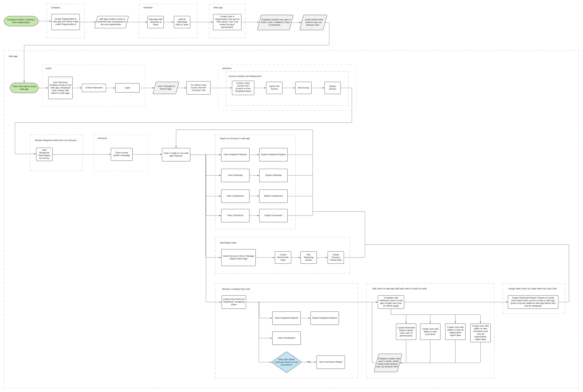
Task: Select 'web app creates a team in Alchemer' parallelogram
Action: coord(111,22)
